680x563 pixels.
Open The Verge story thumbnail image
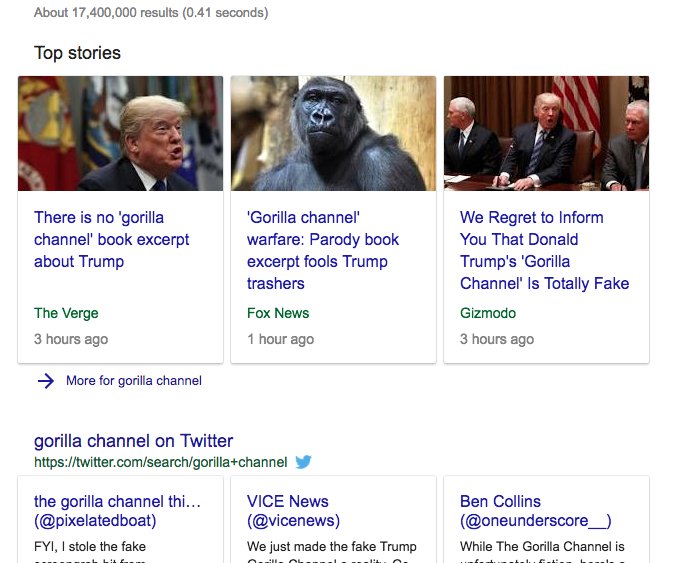tap(121, 133)
